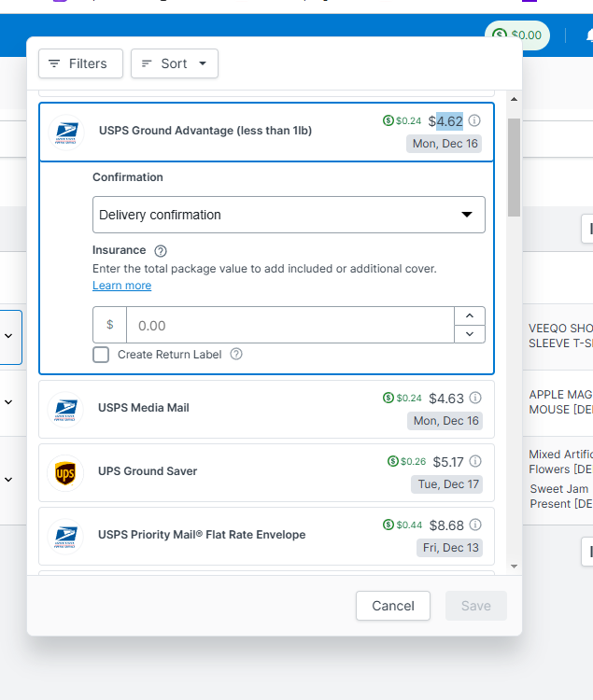This screenshot has height=700, width=593.
Task: Click USPS logo on Ground Advantage row
Action: coord(66,133)
